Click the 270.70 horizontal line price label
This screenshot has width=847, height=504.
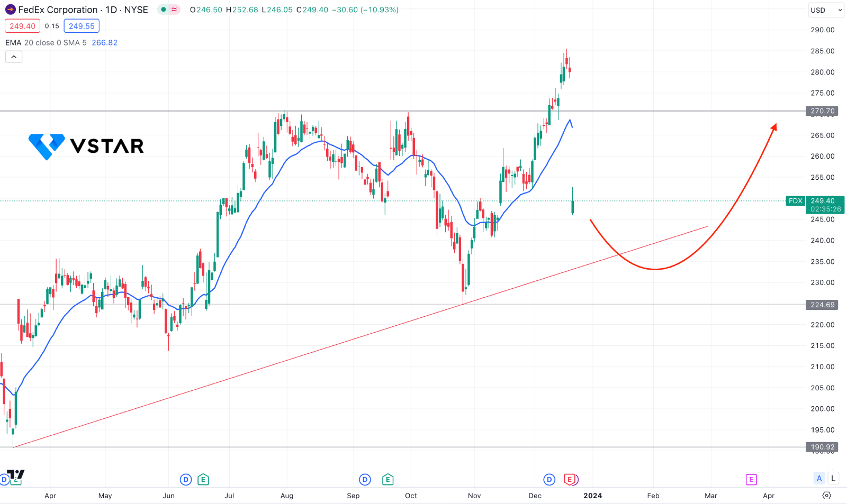(x=823, y=111)
